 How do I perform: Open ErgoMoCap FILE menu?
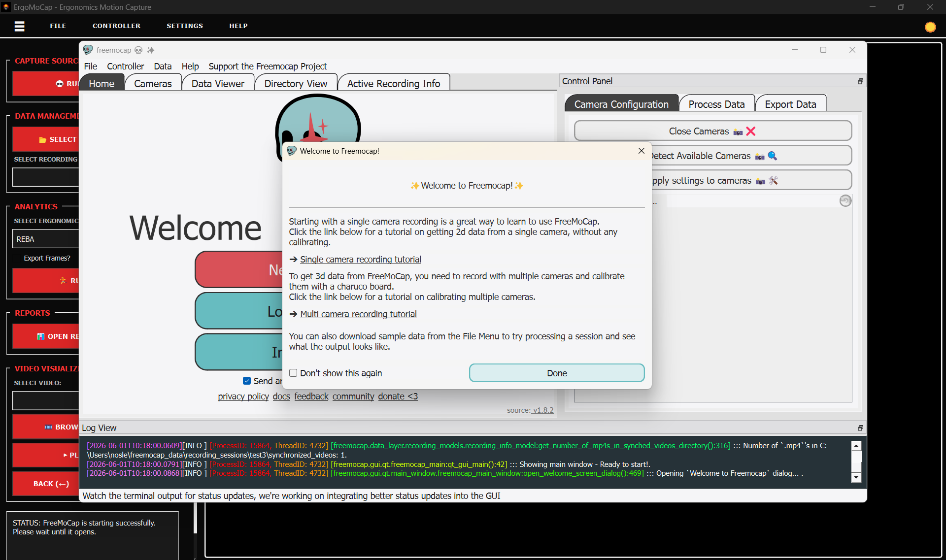point(58,26)
